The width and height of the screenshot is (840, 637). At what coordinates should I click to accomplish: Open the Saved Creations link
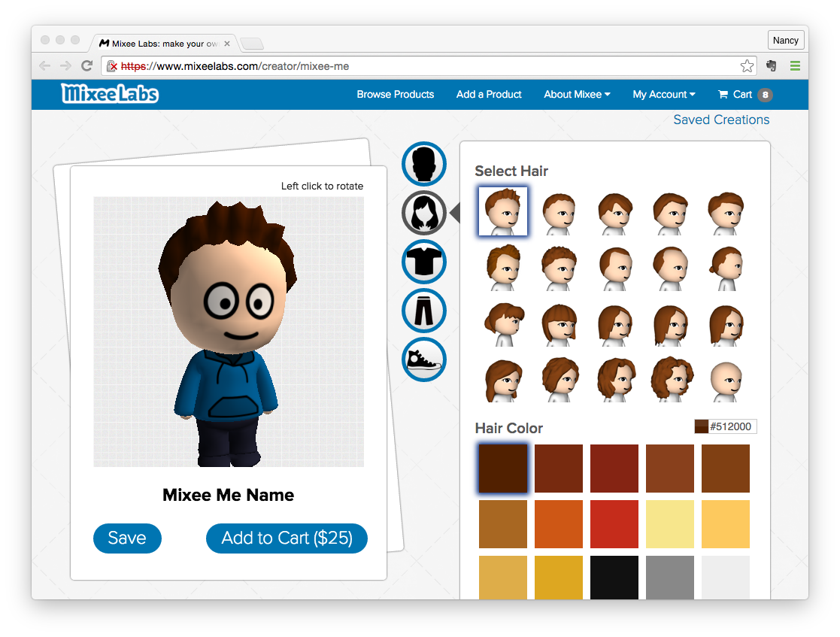(x=721, y=120)
